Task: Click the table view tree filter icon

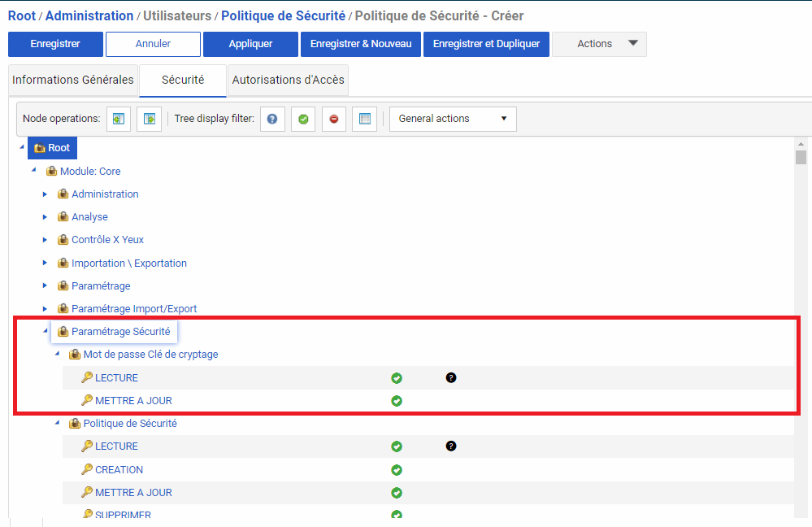Action: click(365, 119)
